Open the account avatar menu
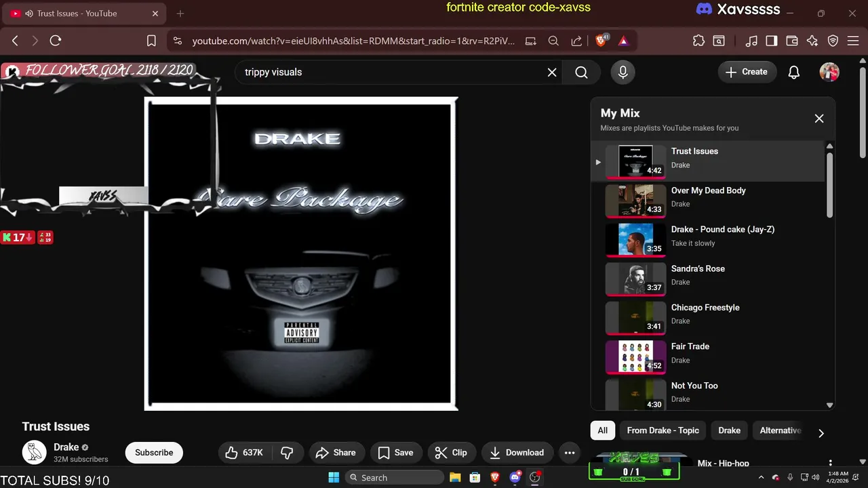The image size is (868, 488). (x=829, y=72)
